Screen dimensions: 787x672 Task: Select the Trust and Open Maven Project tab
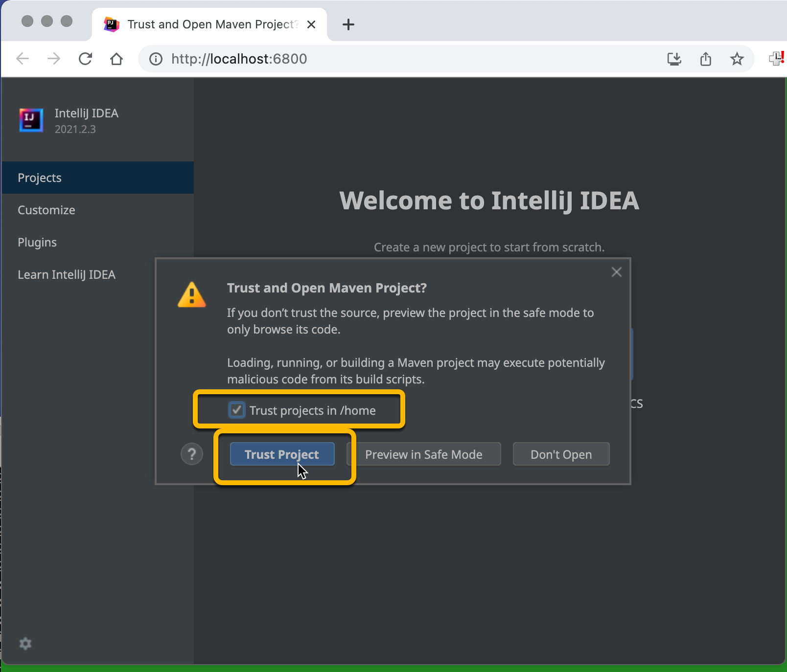[209, 24]
